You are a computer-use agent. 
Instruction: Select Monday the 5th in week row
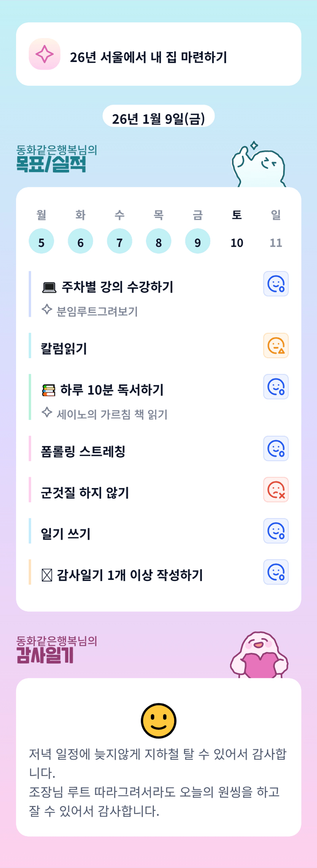(x=41, y=242)
